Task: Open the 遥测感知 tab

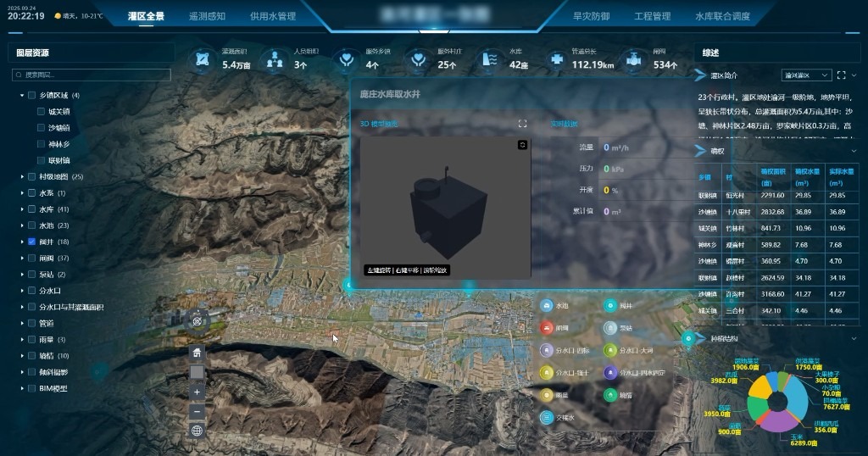Action: click(x=207, y=16)
